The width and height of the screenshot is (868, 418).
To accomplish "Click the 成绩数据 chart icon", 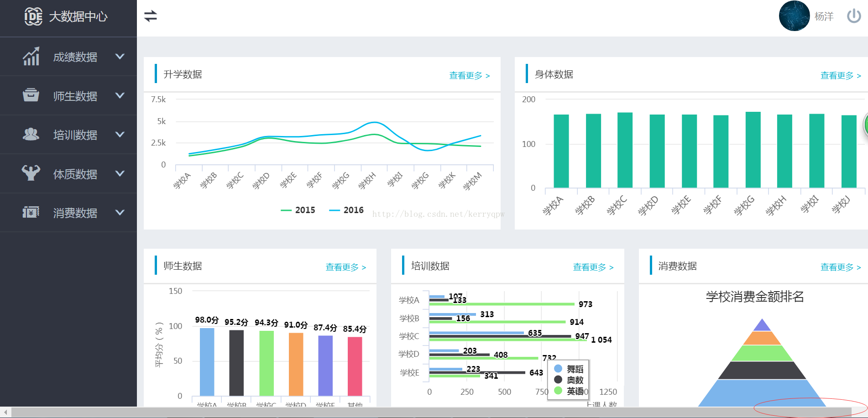I will [31, 57].
